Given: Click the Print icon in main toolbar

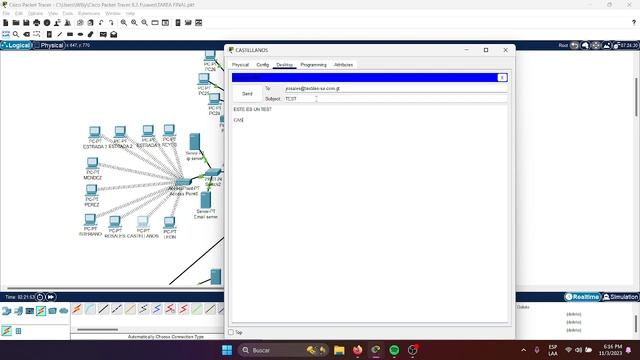Looking at the screenshot, I should [x=37, y=23].
